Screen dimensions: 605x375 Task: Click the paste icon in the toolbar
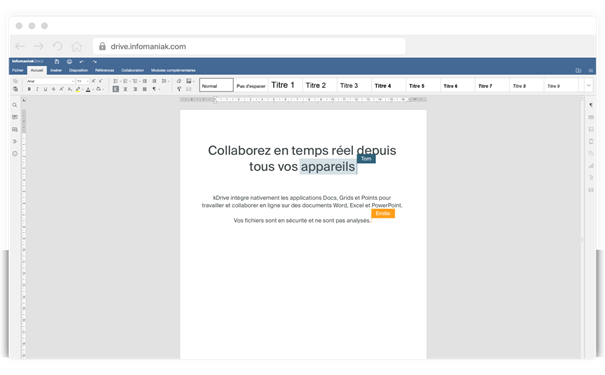[15, 89]
